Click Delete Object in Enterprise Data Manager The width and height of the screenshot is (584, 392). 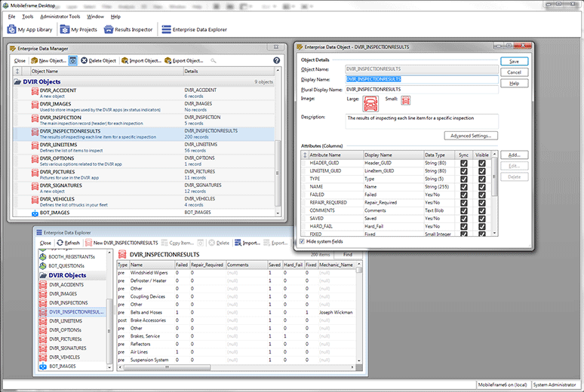pos(99,60)
